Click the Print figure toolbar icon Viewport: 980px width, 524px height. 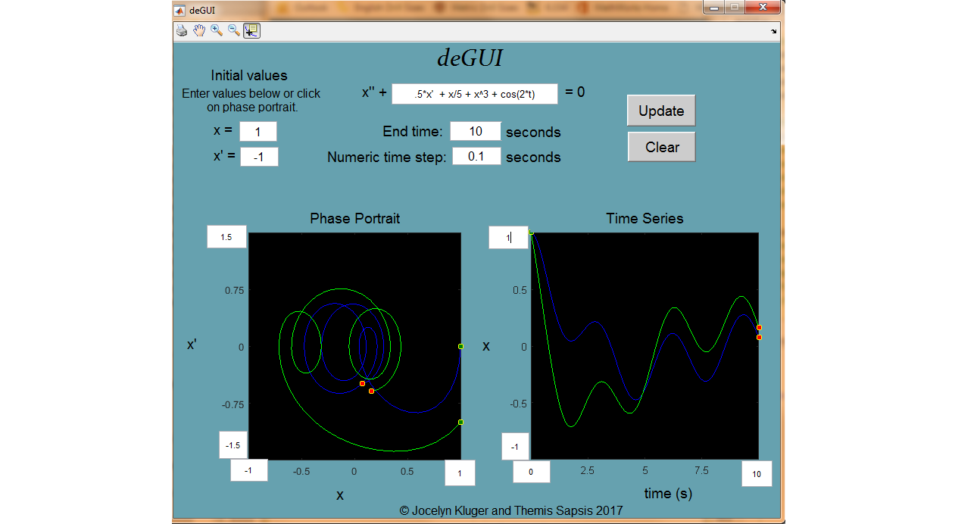point(182,30)
